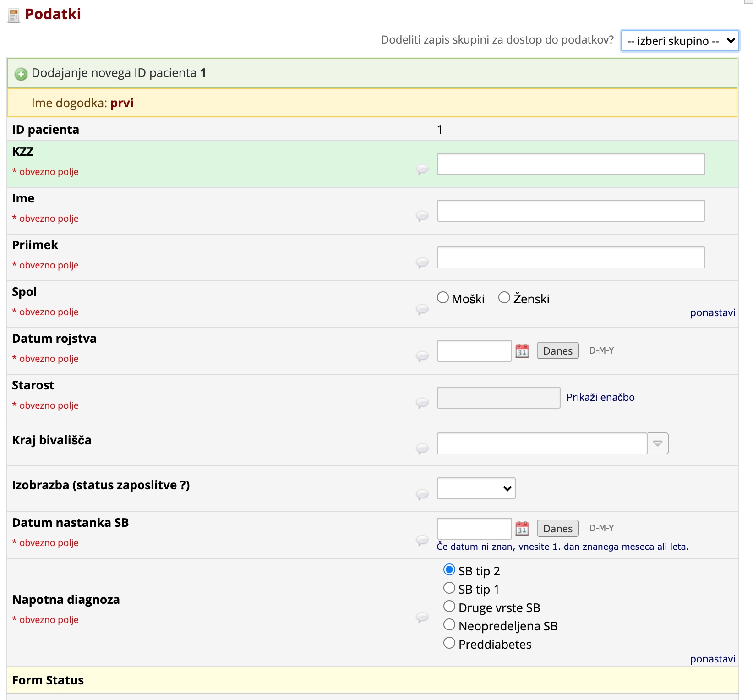This screenshot has height=700, width=753.
Task: Click ponastavi link for Napotna diagnoza
Action: tap(712, 659)
